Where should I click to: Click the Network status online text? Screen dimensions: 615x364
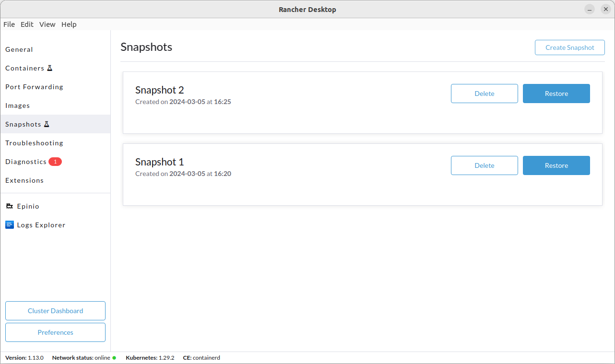click(81, 358)
